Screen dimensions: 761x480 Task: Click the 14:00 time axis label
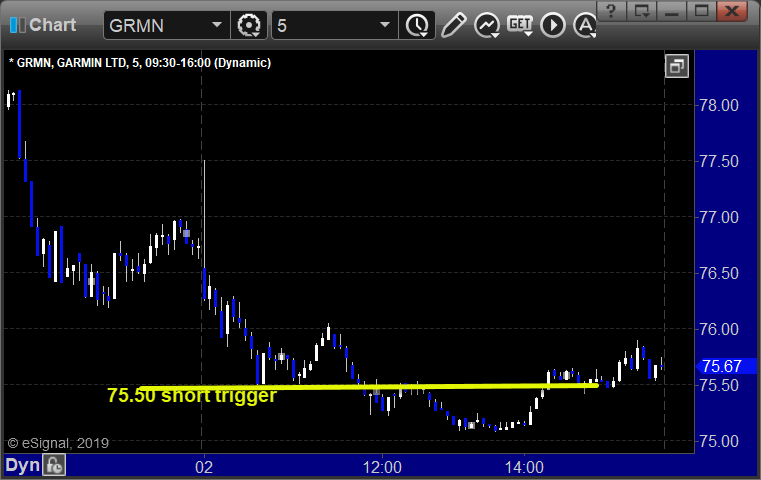tap(524, 467)
